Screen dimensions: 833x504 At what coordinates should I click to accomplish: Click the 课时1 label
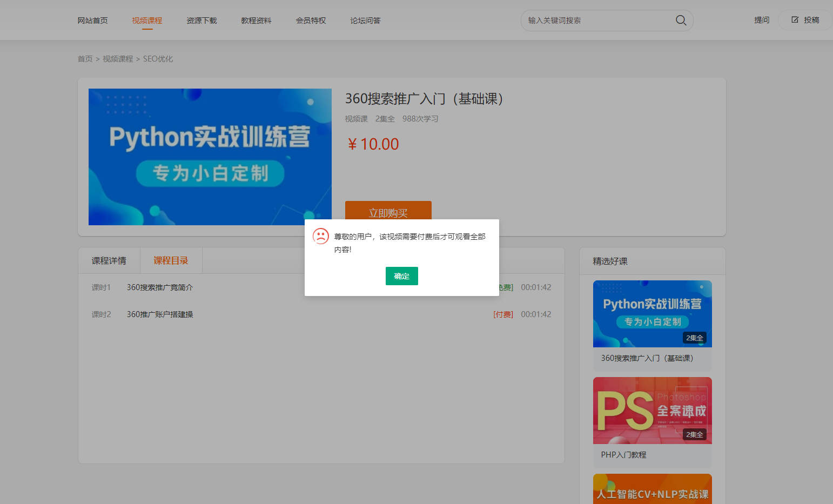(x=101, y=287)
